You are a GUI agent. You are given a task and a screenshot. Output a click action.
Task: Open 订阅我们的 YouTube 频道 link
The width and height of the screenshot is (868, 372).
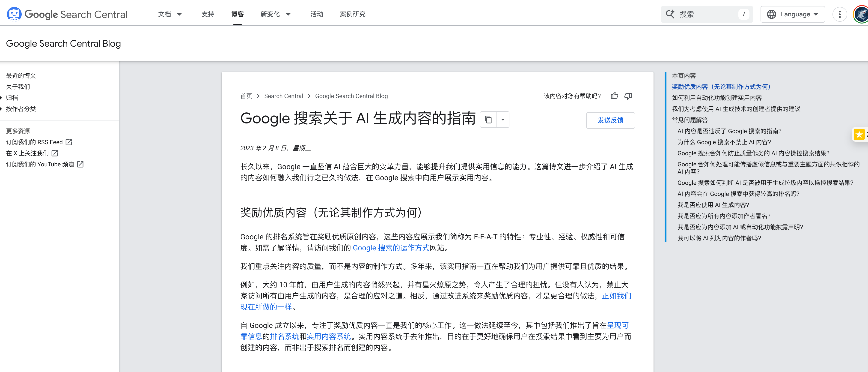(x=40, y=164)
